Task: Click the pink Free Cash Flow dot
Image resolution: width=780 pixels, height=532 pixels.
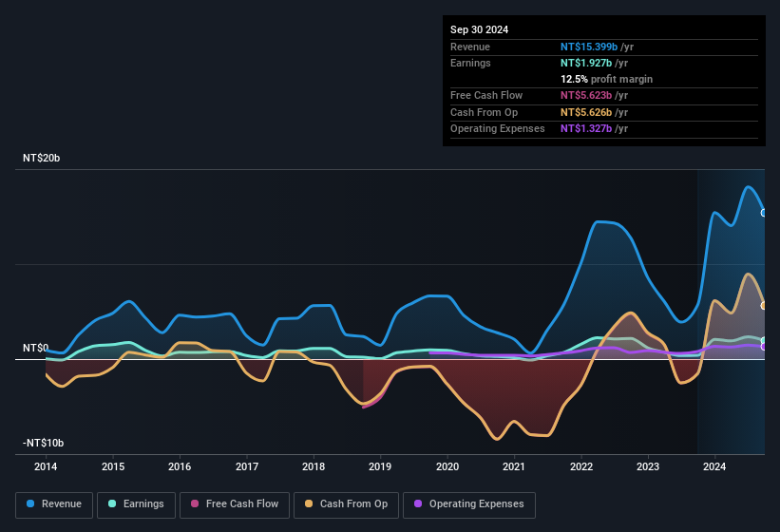Action: point(196,504)
